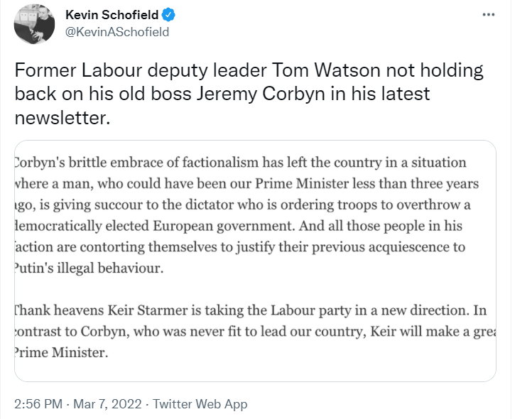Click final "Prime Minister." line in image

(x=60, y=353)
